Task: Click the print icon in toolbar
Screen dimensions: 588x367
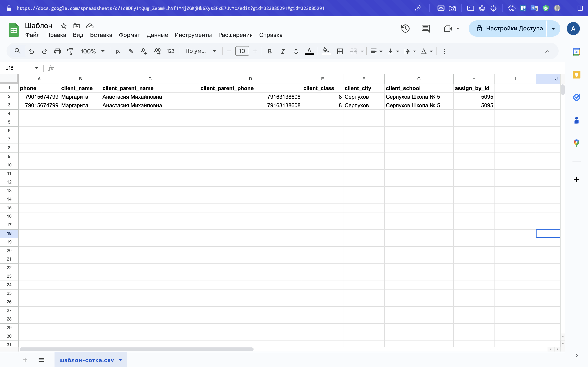Action: pyautogui.click(x=57, y=51)
